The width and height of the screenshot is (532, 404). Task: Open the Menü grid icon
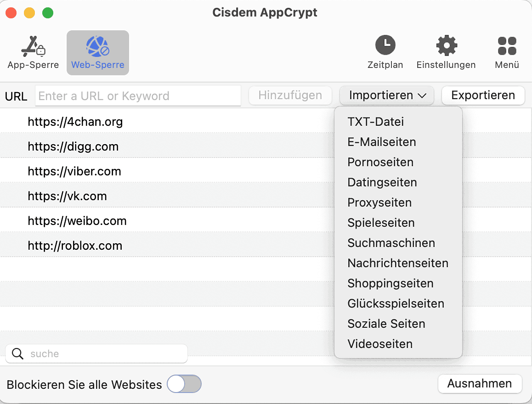(x=507, y=46)
